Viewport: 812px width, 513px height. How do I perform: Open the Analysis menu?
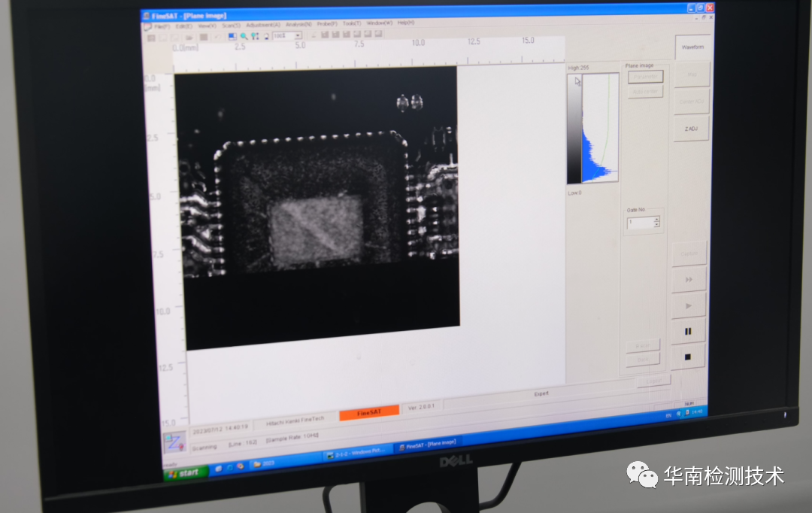point(298,24)
